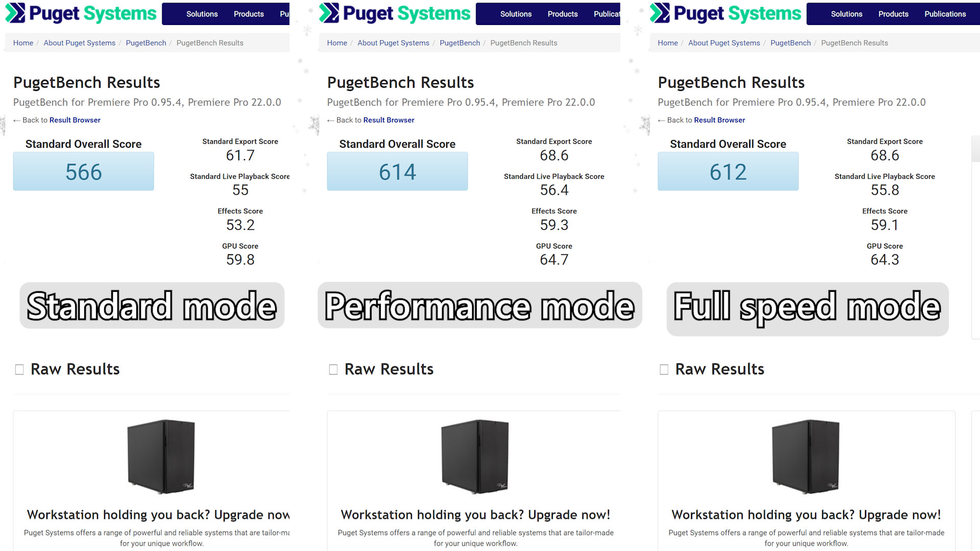Click the overall score box showing 612
This screenshot has height=551, width=980.
click(x=728, y=171)
